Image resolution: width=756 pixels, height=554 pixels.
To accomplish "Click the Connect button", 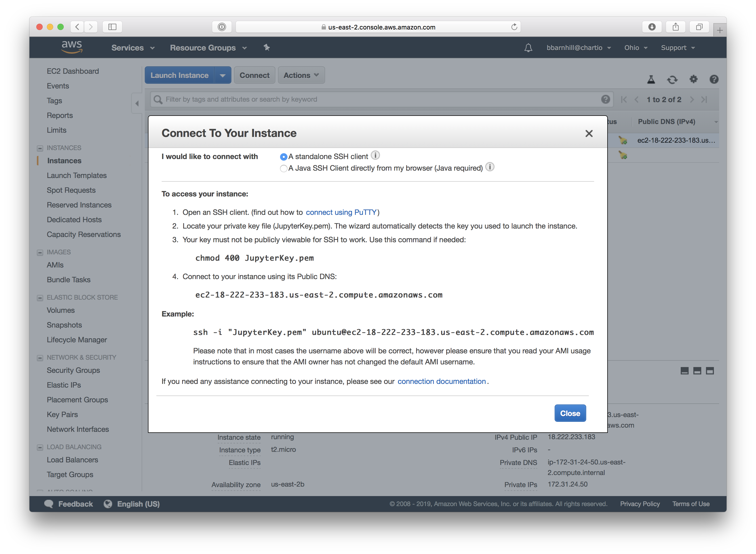I will coord(254,76).
